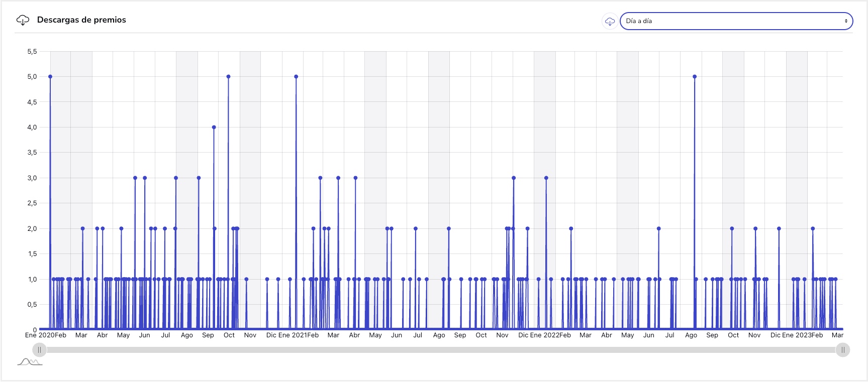Open the 'Día a día' dropdown

(736, 21)
